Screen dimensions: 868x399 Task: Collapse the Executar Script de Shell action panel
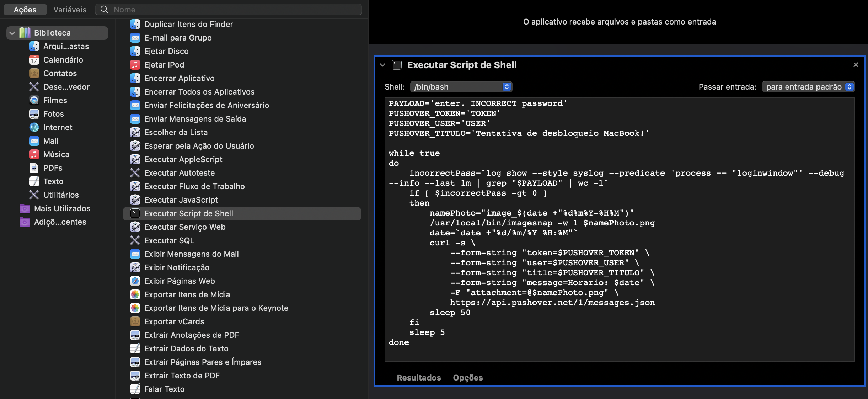383,65
